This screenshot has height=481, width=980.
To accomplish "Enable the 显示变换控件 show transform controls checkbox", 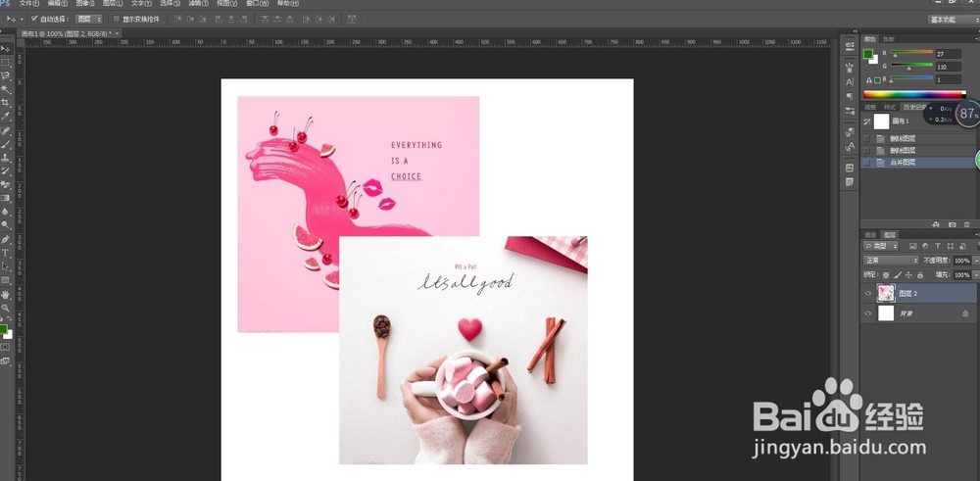I will (x=117, y=19).
